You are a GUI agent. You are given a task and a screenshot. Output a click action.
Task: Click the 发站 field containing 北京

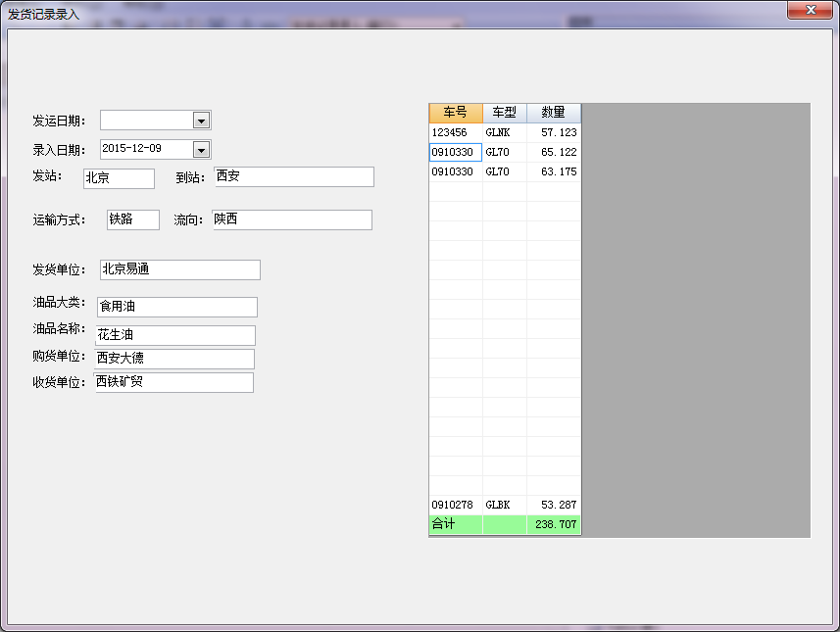tap(119, 178)
